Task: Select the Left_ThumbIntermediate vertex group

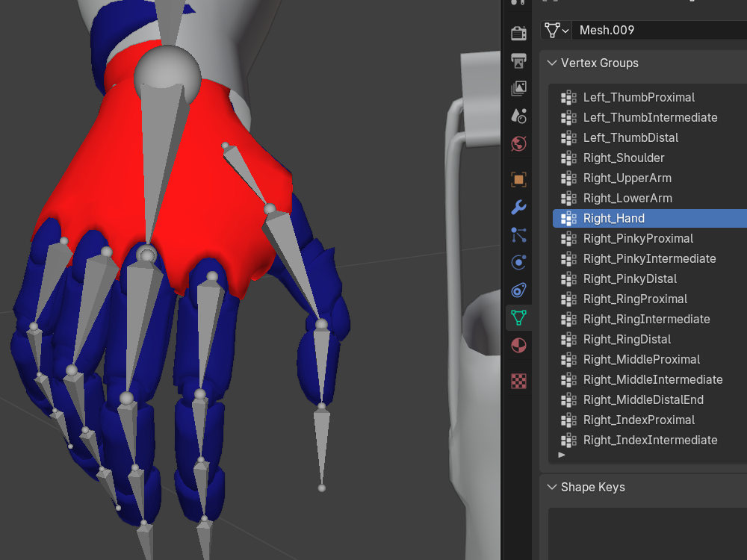Action: click(650, 118)
